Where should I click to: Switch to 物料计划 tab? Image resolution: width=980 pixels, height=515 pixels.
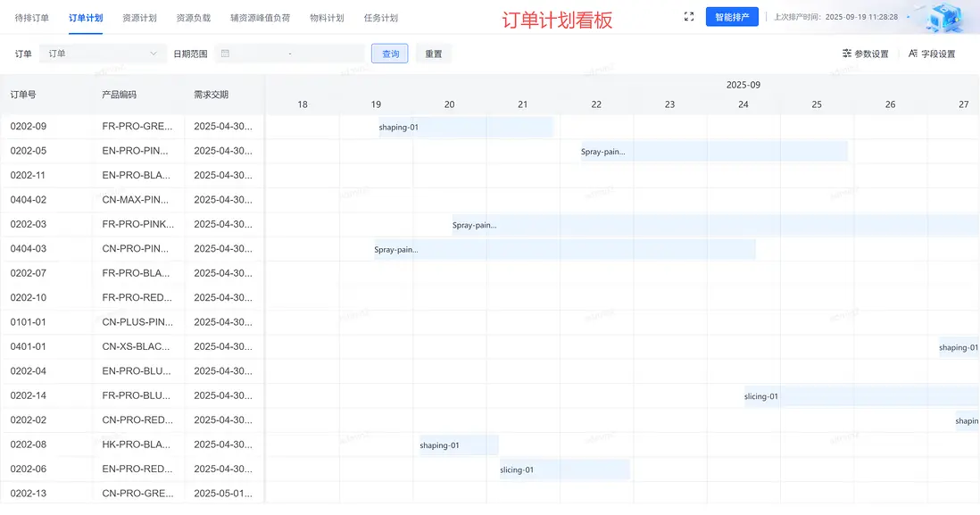coord(327,18)
